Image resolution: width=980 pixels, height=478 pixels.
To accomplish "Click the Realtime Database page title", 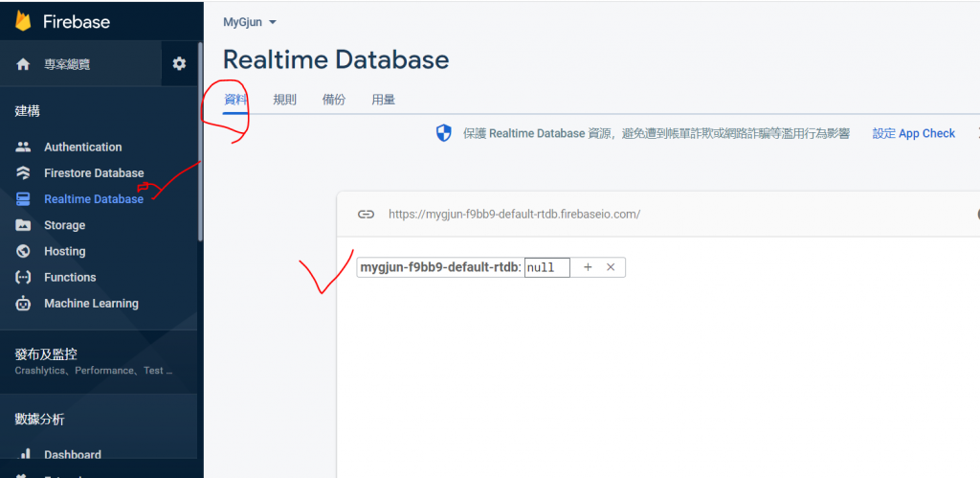I will click(336, 60).
